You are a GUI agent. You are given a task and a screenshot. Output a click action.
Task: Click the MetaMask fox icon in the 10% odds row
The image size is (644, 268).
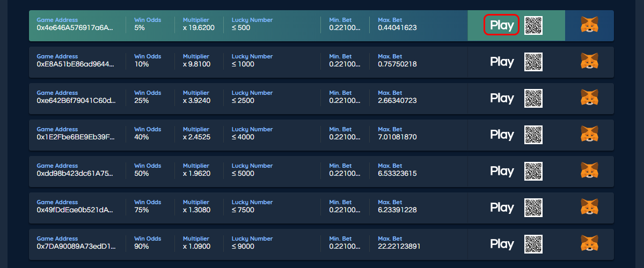[590, 62]
